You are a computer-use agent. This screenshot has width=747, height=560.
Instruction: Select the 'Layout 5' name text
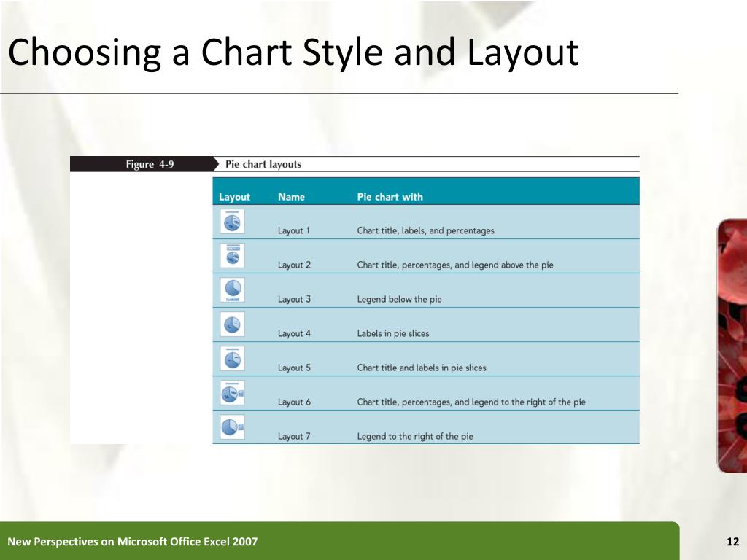[x=294, y=367]
